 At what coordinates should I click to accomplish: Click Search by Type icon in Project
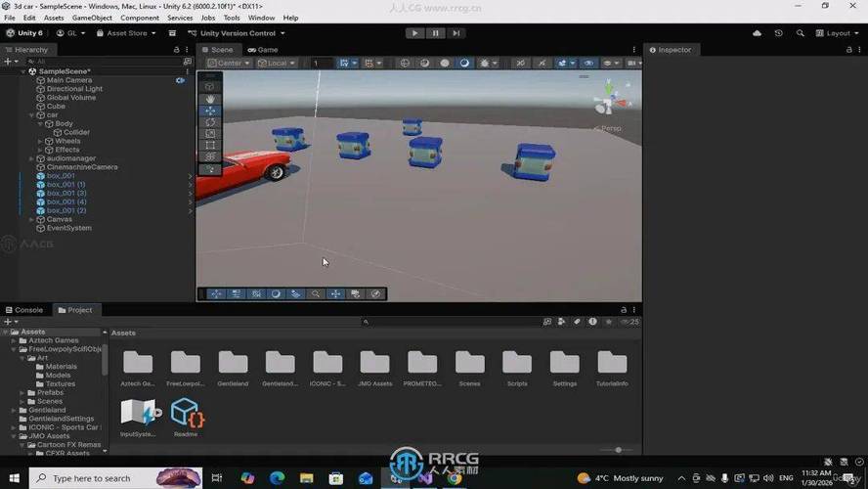click(561, 322)
